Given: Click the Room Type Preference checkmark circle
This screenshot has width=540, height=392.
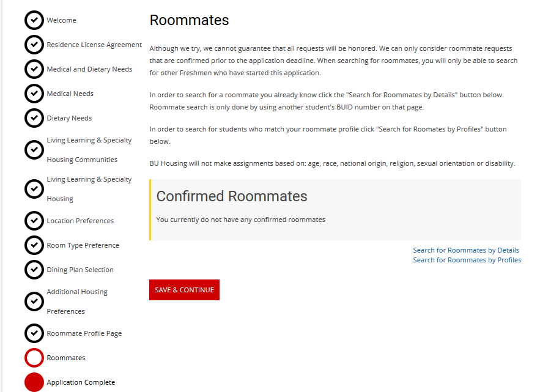Looking at the screenshot, I should click(x=34, y=245).
